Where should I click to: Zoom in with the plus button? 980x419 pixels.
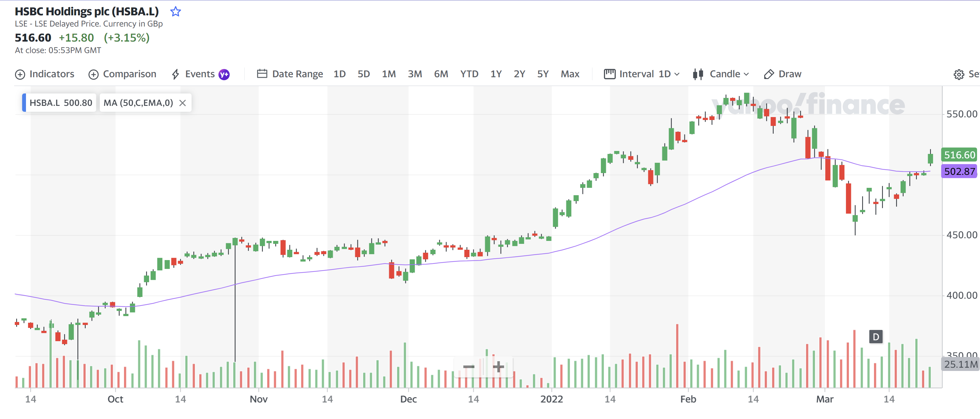click(x=498, y=367)
